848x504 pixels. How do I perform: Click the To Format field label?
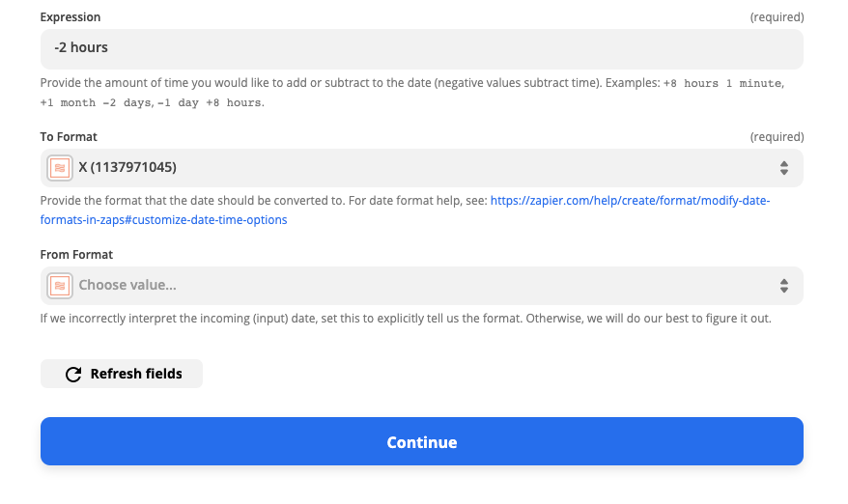[69, 137]
